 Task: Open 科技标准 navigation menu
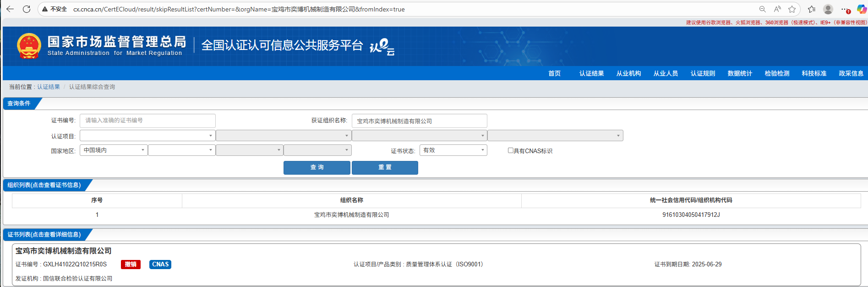pyautogui.click(x=814, y=73)
